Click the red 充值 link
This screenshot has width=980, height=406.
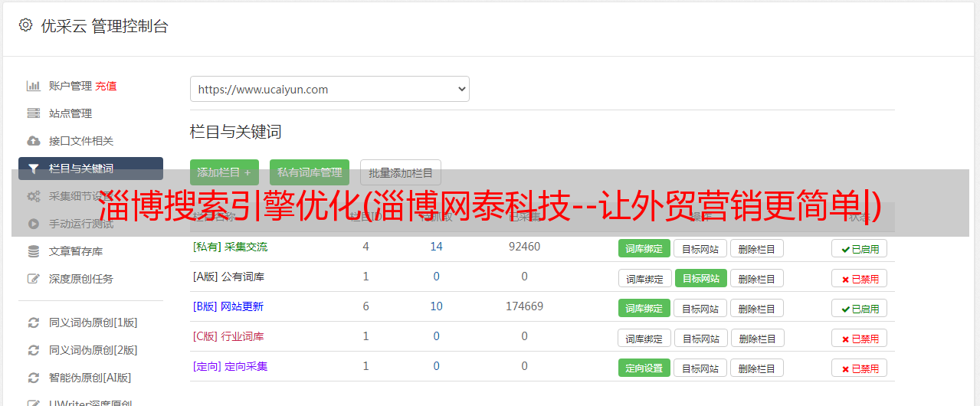[106, 86]
